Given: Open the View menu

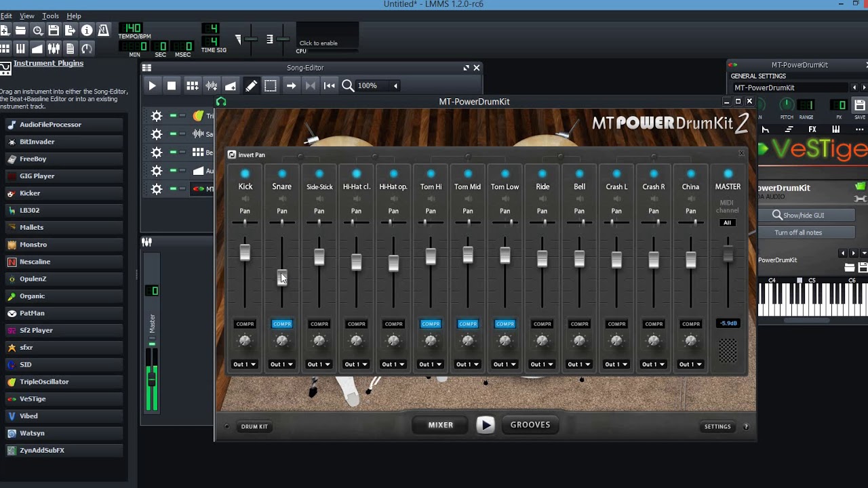Looking at the screenshot, I should click(x=27, y=16).
